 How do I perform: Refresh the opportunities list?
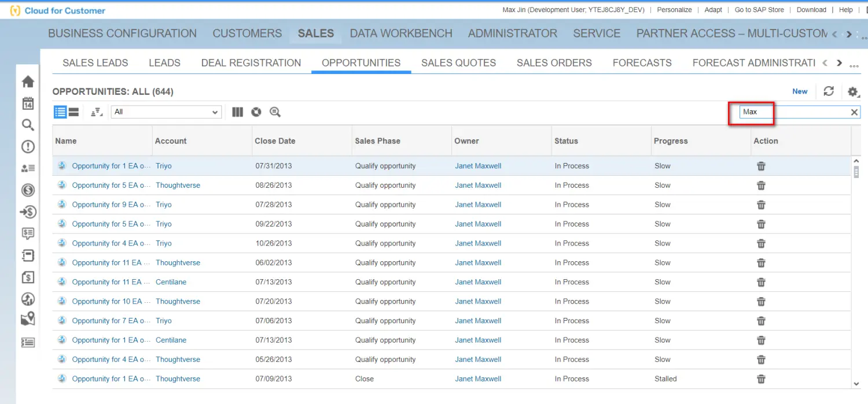(829, 91)
